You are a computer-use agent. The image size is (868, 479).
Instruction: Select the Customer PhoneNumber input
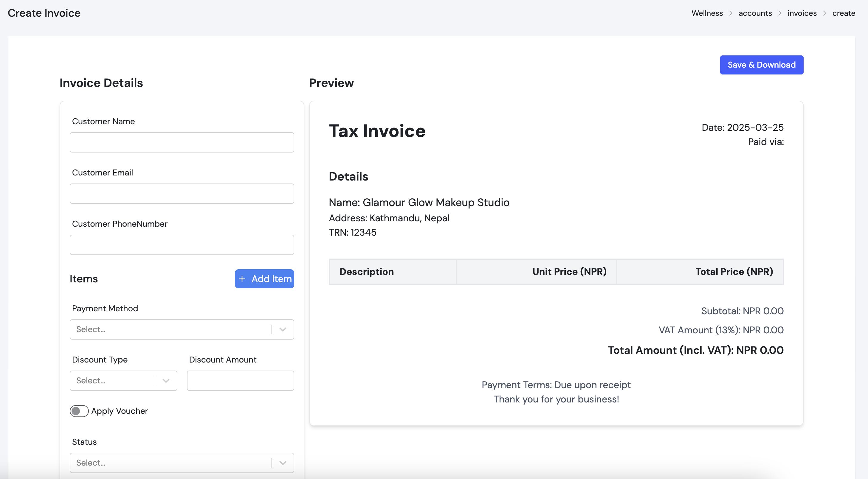pos(182,245)
